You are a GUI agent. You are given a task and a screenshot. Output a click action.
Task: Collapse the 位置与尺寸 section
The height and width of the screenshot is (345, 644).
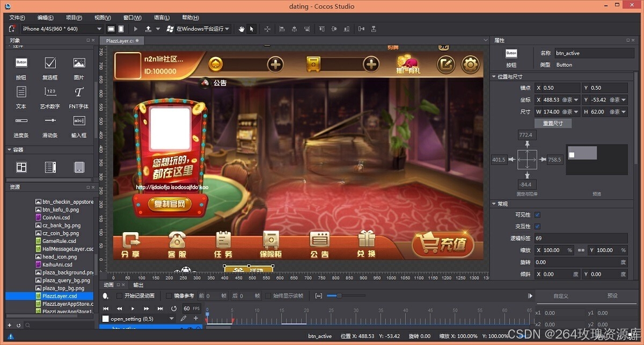(494, 77)
